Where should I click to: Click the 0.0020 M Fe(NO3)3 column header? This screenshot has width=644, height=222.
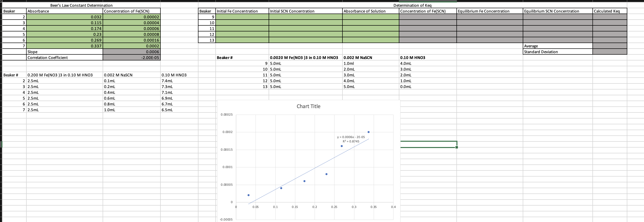tap(305, 58)
